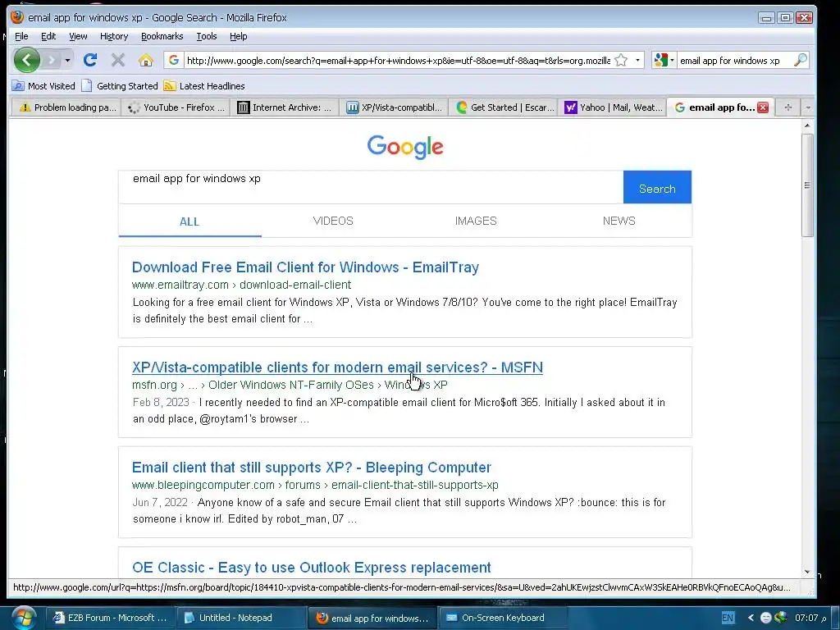Click the EN language indicator in tray
Screen dimensions: 840x630
coord(728,618)
